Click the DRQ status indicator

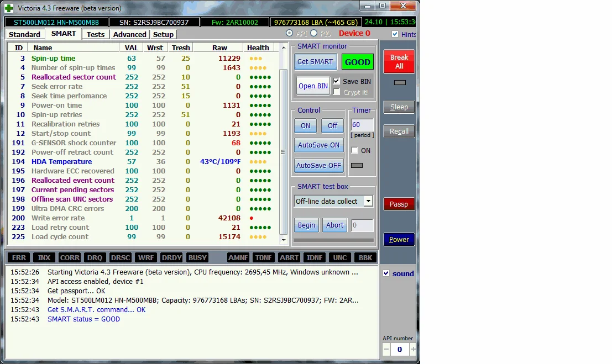[x=95, y=257]
